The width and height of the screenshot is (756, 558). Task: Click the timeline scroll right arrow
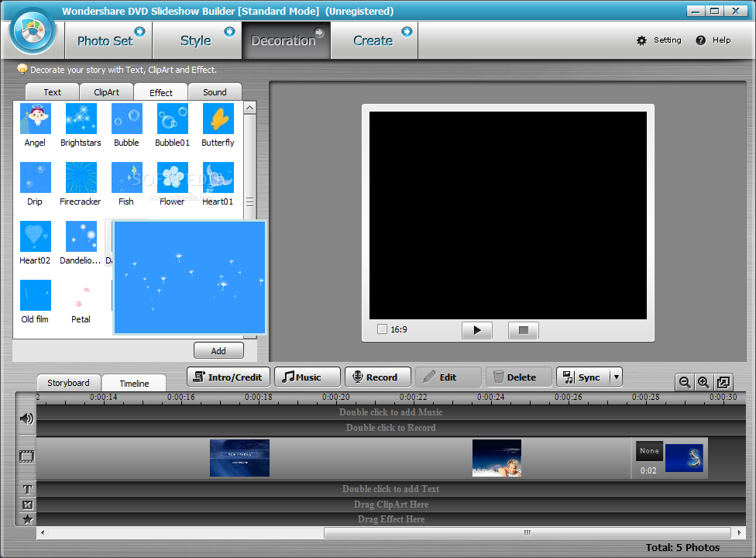pyautogui.click(x=739, y=533)
